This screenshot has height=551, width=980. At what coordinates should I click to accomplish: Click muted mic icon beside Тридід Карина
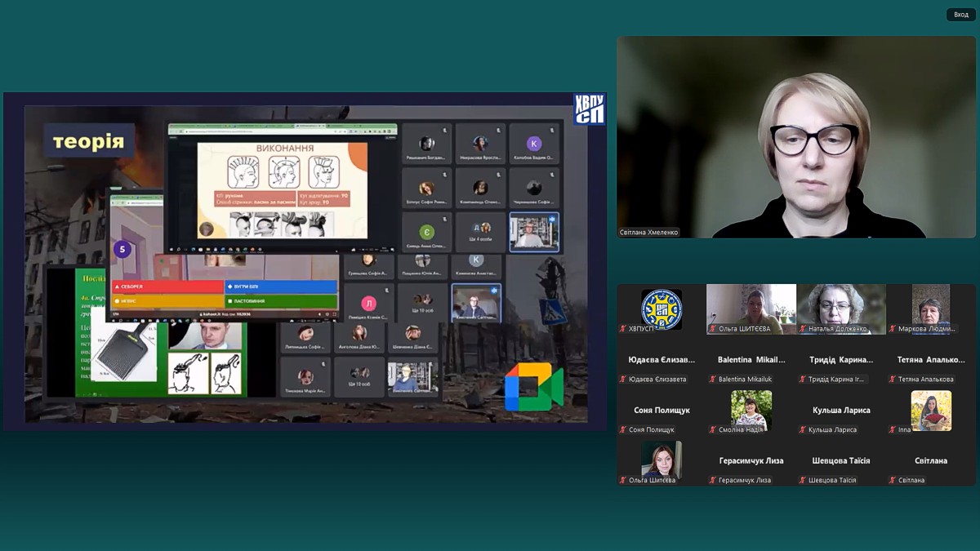803,380
